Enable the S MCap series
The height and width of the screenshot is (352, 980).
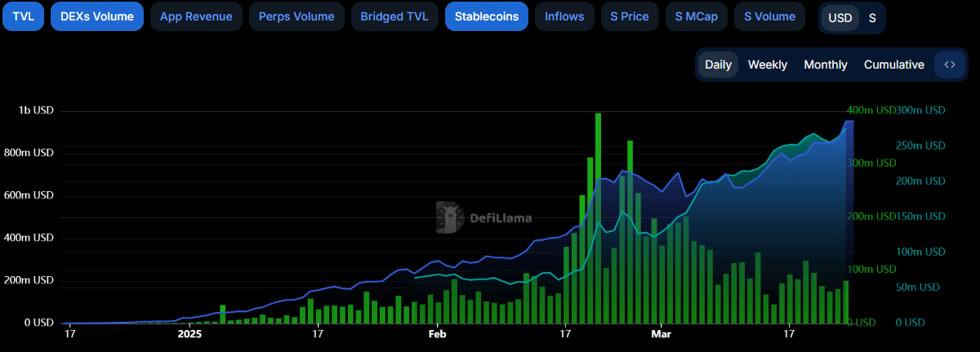(697, 16)
